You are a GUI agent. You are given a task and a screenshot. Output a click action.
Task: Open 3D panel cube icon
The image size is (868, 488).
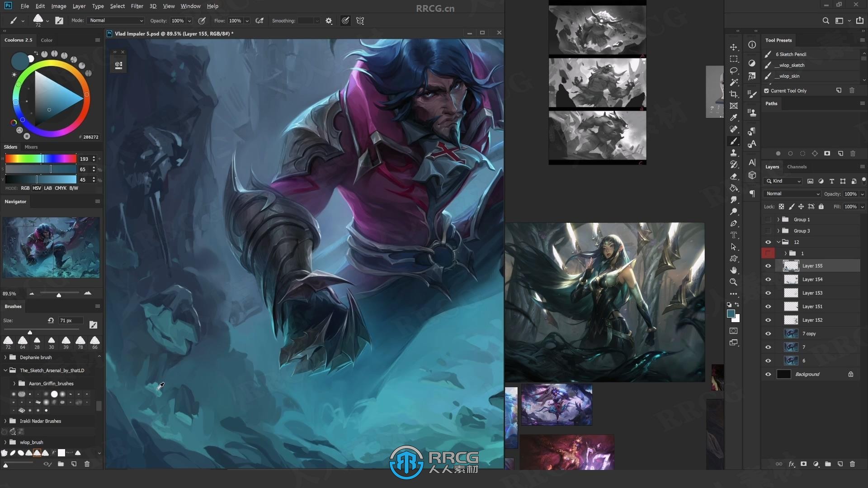(x=752, y=175)
